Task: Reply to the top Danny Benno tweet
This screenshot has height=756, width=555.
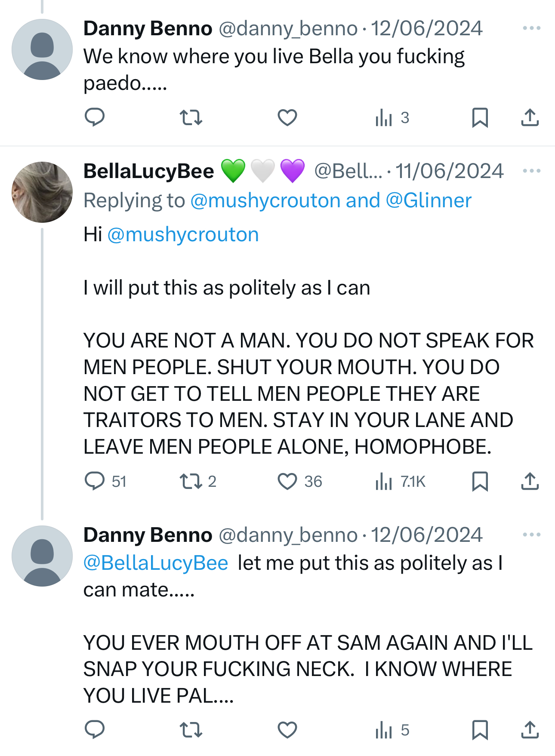Action: (x=95, y=117)
